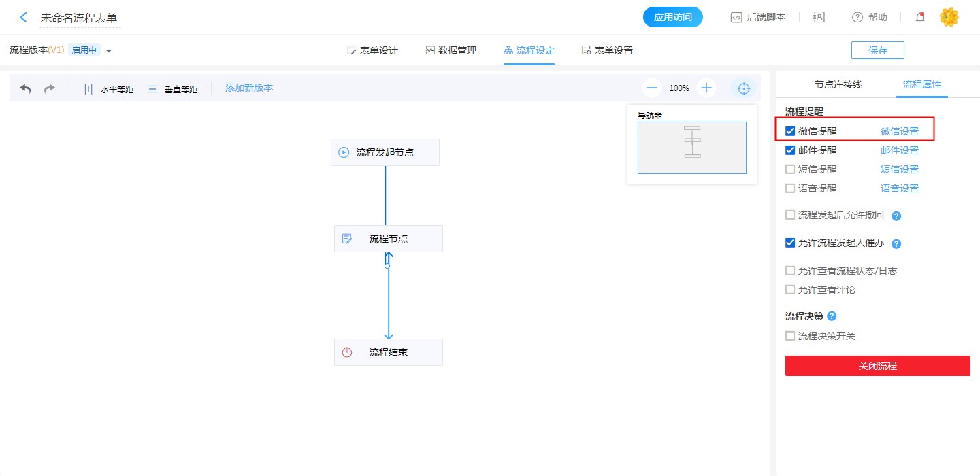Enable the 短信提醒 checkbox
980x476 pixels.
pyautogui.click(x=790, y=169)
